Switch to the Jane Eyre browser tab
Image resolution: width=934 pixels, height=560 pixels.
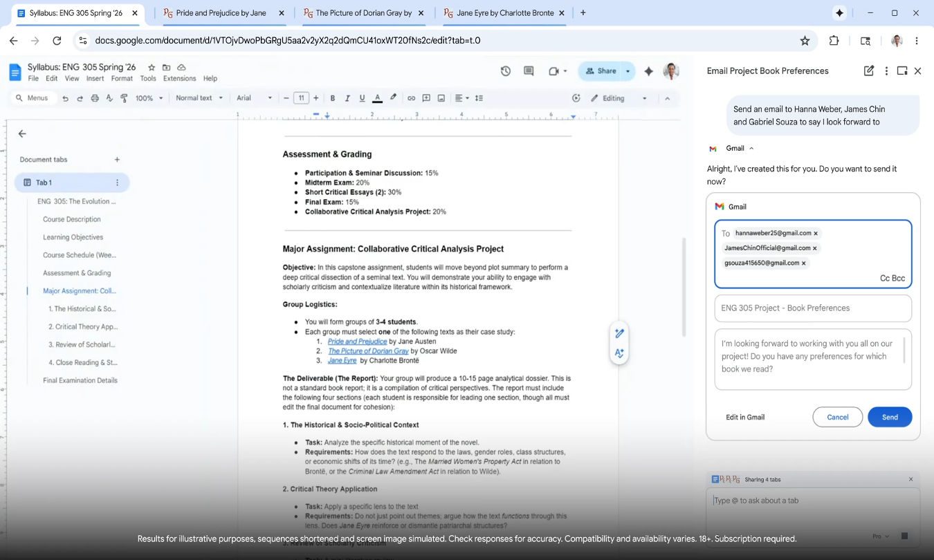click(x=504, y=13)
